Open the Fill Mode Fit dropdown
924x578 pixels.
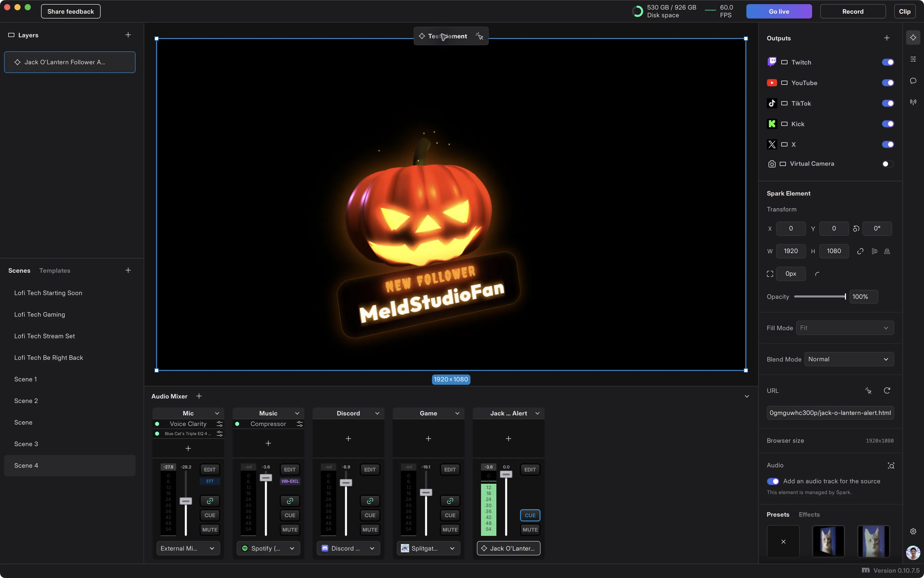[845, 328]
